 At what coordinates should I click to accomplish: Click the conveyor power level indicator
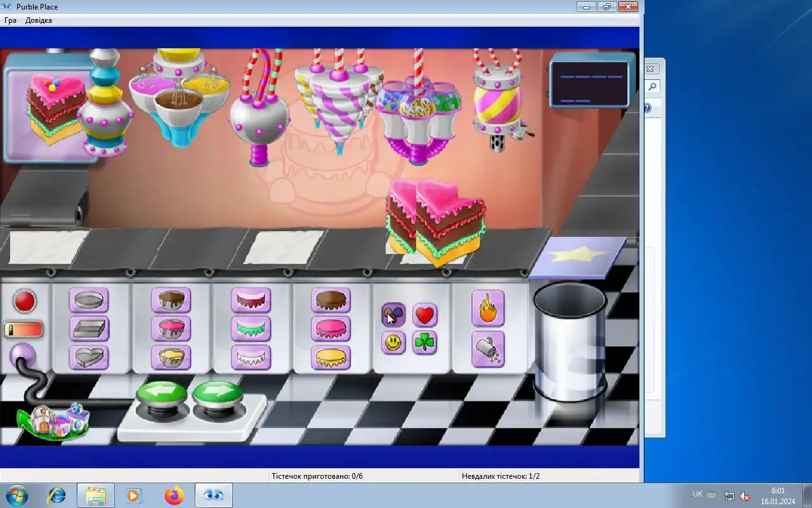[x=23, y=330]
